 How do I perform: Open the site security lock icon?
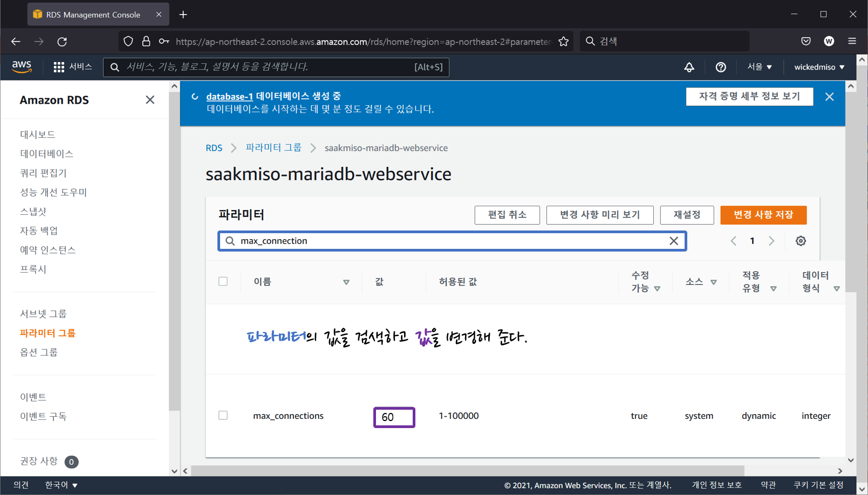tap(146, 42)
